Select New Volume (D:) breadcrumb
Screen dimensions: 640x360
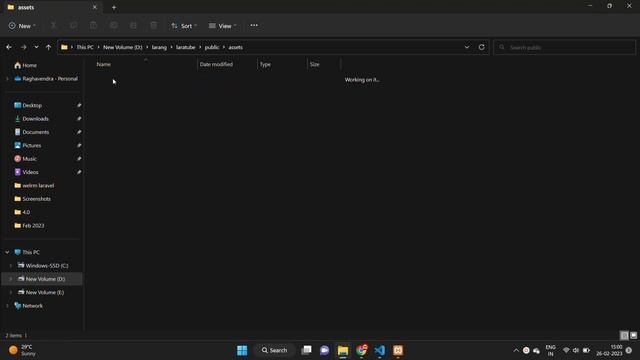(x=122, y=47)
